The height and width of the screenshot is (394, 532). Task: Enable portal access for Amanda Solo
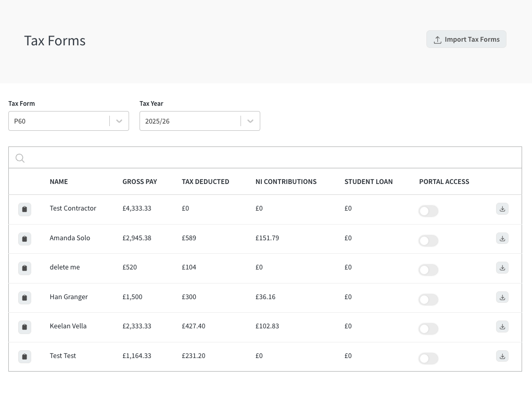[x=428, y=241]
